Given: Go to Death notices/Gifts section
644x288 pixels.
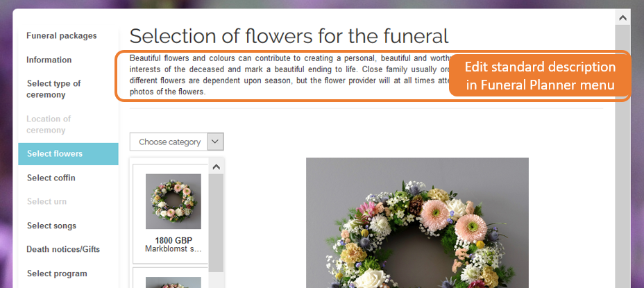Looking at the screenshot, I should coord(63,249).
